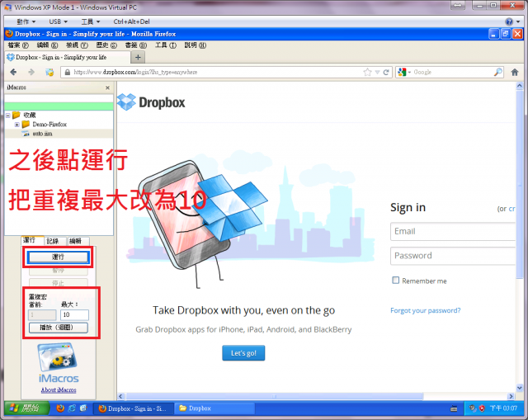Click the keyboard language bar icon

click(454, 408)
